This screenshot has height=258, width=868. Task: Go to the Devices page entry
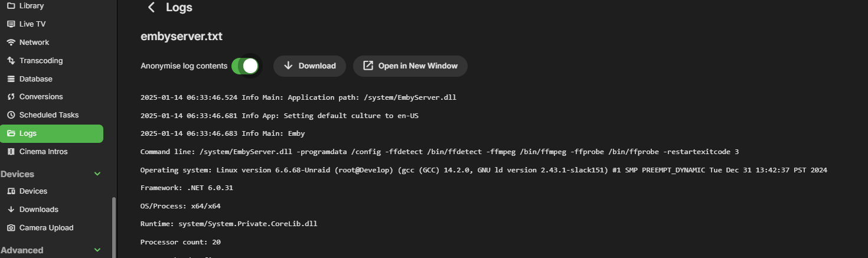pos(33,191)
